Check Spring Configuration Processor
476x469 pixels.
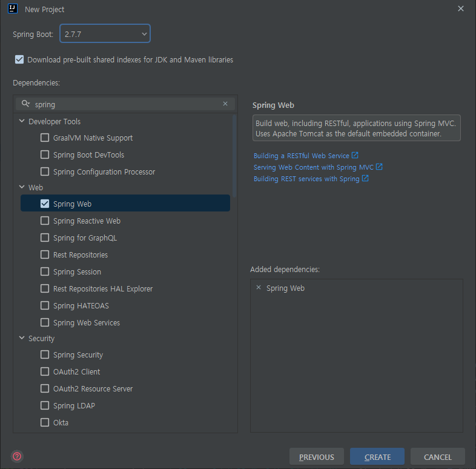(45, 171)
